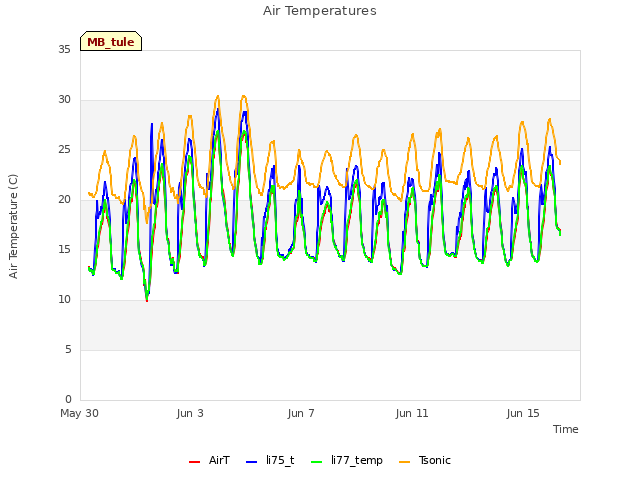
Task: Click the orange Tsonic legend swatch
Action: 404,462
